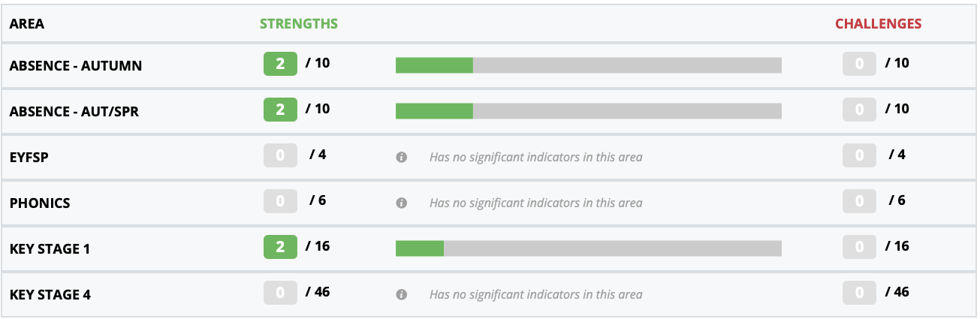
Task: Select the green strengths badge for Absence - Aut/Spr
Action: [x=280, y=110]
